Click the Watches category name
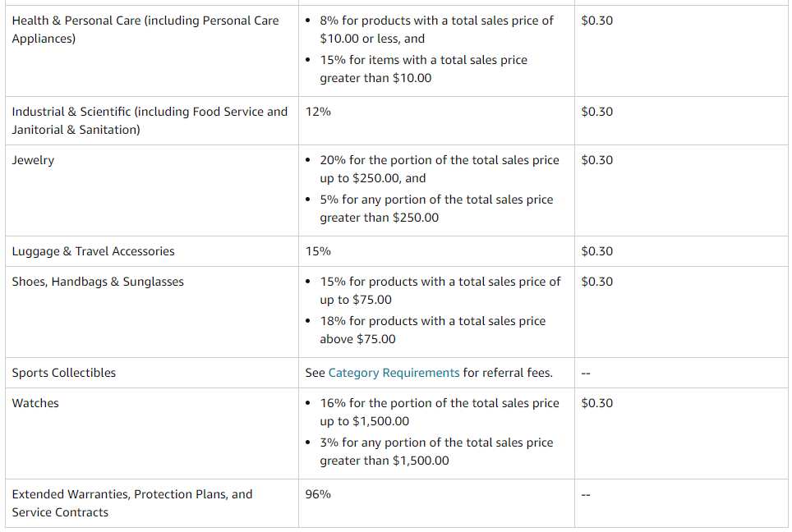 click(x=35, y=403)
